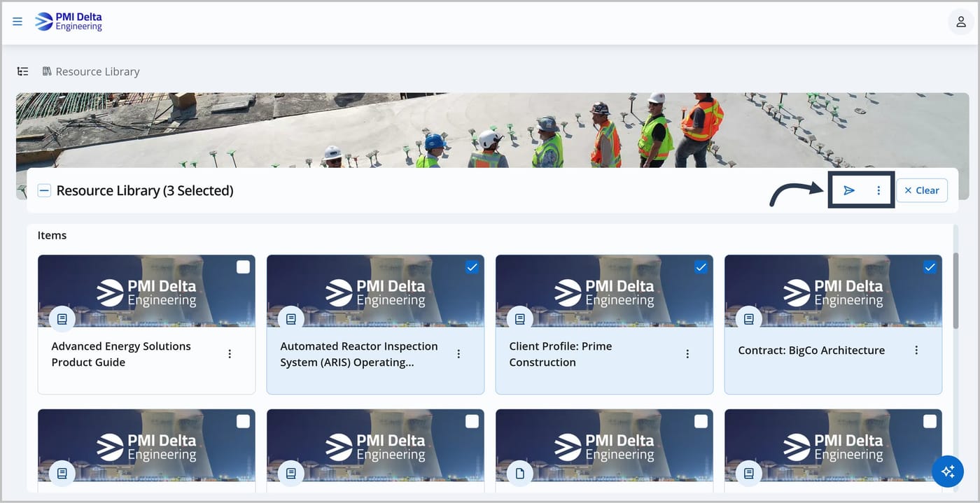
Task: Open the user profile menu
Action: (x=961, y=22)
